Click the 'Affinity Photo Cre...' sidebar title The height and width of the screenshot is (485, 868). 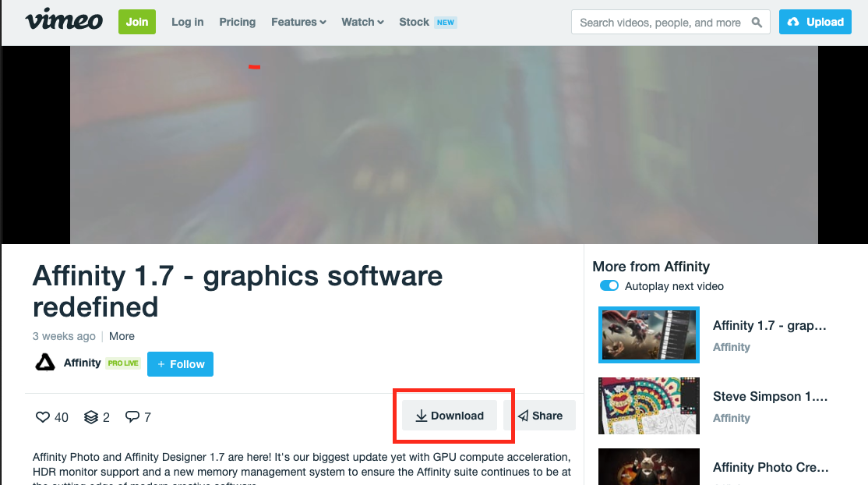point(771,467)
